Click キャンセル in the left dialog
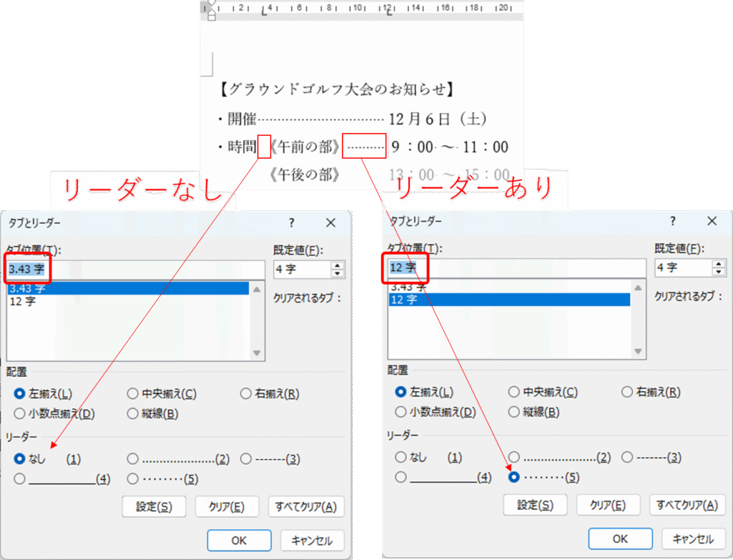733x560 pixels. (312, 540)
